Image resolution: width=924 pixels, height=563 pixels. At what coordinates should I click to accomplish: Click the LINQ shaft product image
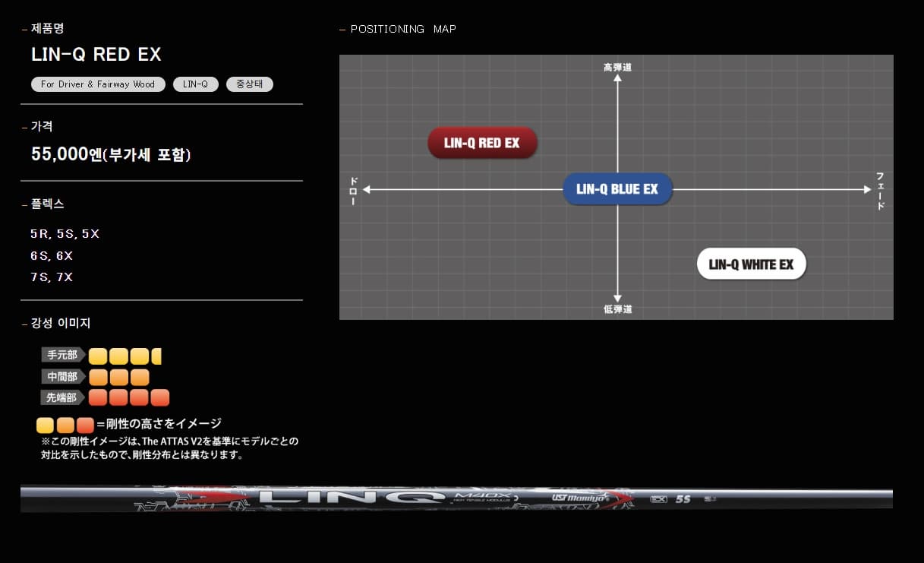pyautogui.click(x=456, y=498)
